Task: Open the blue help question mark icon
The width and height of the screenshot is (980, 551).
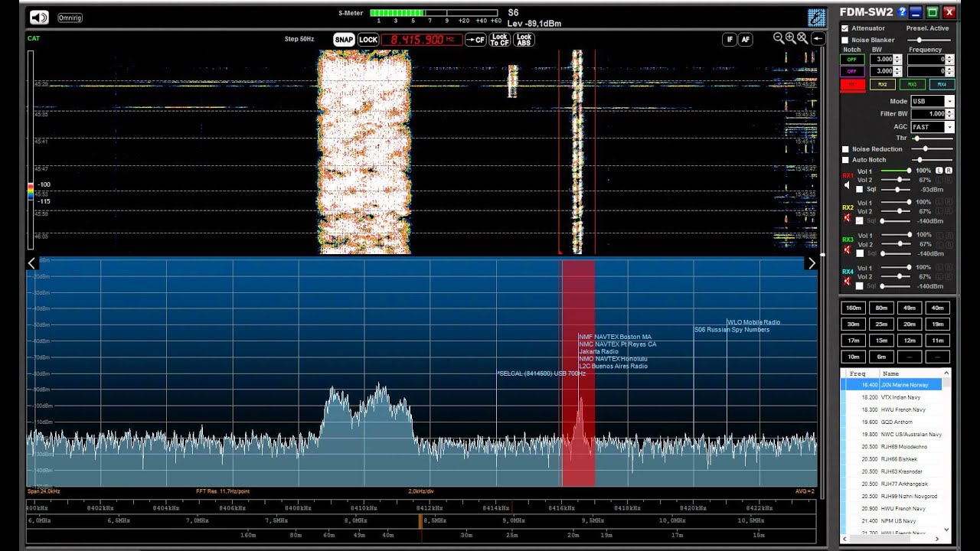Action: pos(902,12)
